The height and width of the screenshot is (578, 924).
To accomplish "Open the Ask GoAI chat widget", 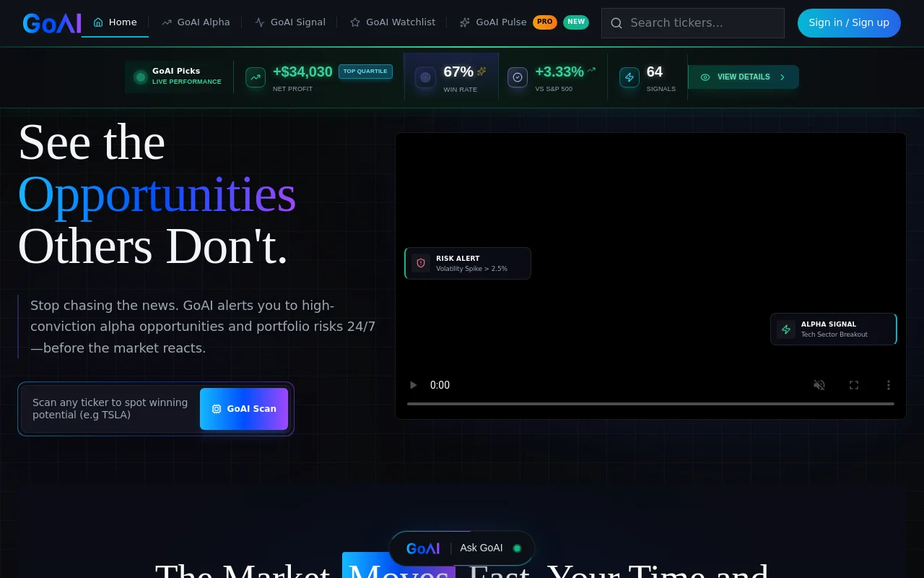I will point(462,548).
